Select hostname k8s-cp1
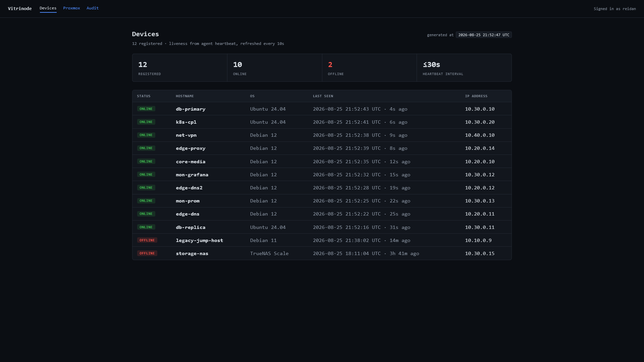 click(x=186, y=122)
